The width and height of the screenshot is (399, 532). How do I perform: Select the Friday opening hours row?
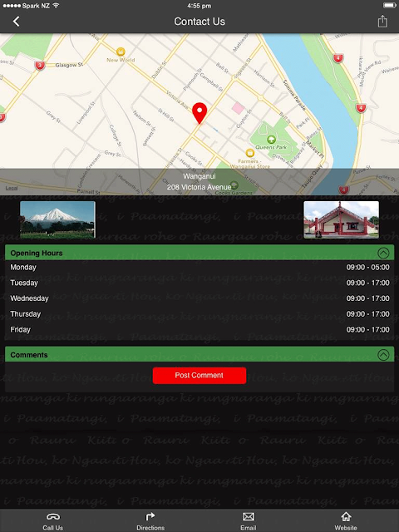[x=199, y=329]
